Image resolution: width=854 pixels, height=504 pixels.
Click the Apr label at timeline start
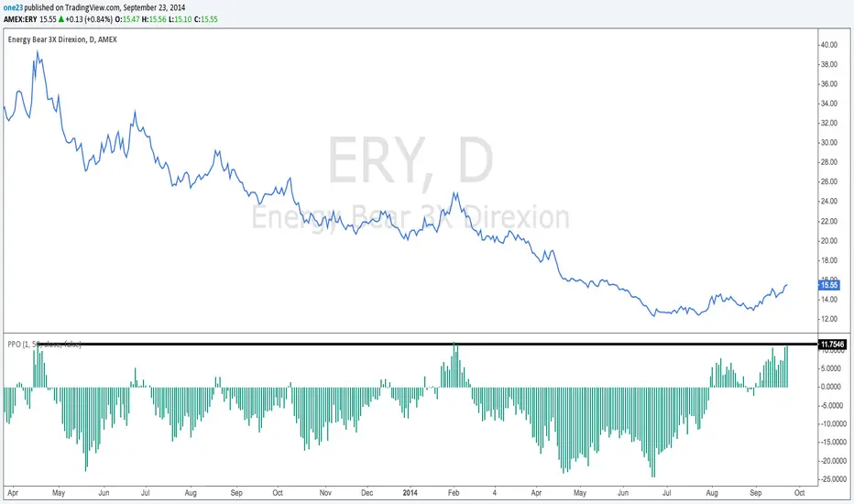click(13, 493)
